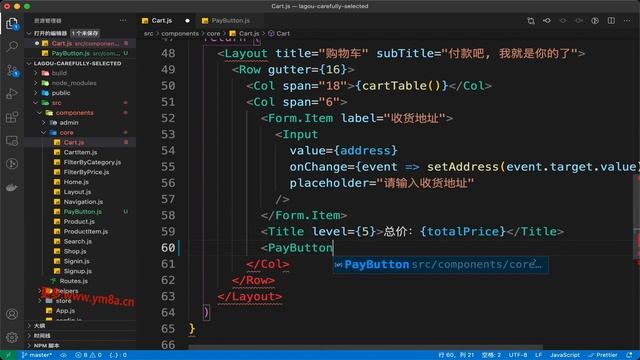Open the Extensions view
This screenshot has height=360, width=640.
[12, 117]
